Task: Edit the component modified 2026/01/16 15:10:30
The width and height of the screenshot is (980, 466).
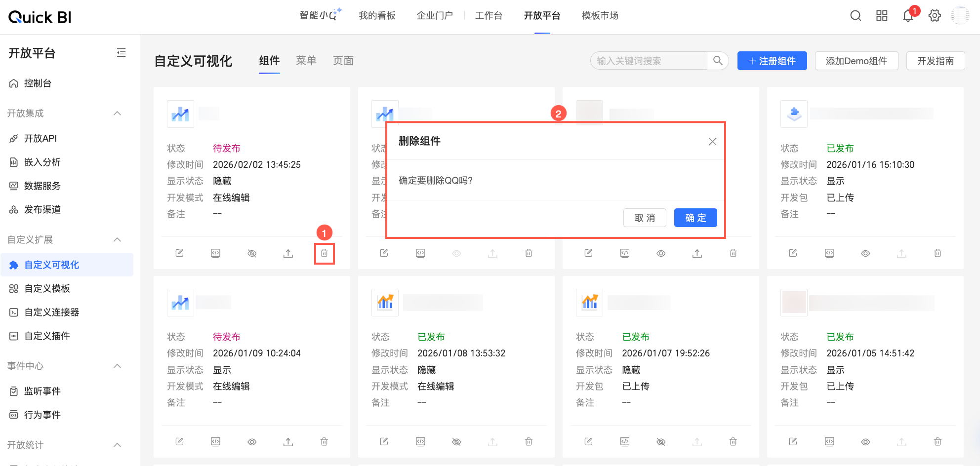Action: coord(793,253)
